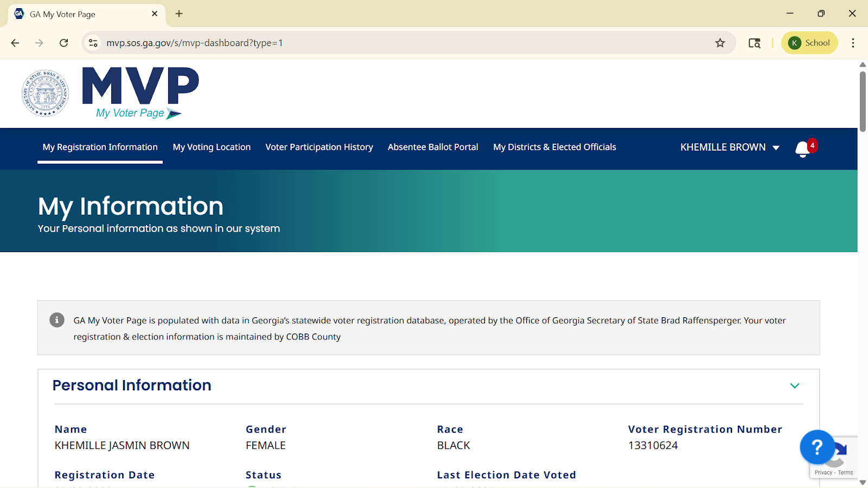Screen dimensions: 868x488
Task: Reload the page using the refresh icon
Action: pyautogui.click(x=64, y=43)
